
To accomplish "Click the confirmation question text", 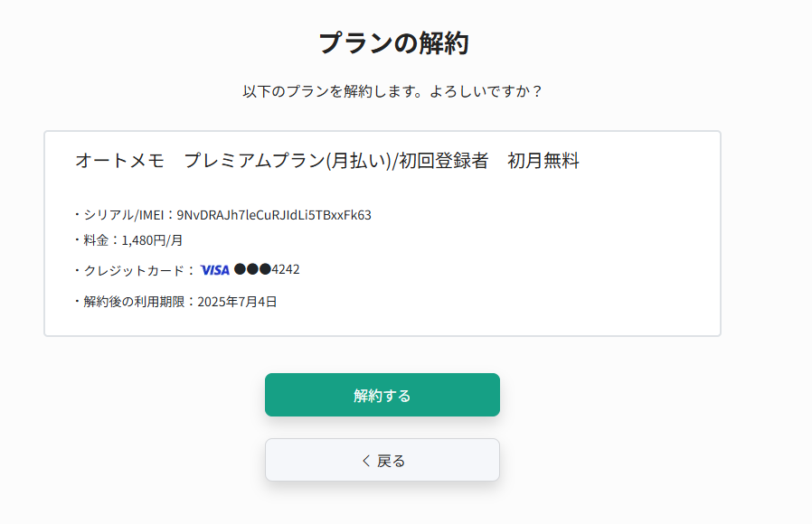I will point(392,91).
